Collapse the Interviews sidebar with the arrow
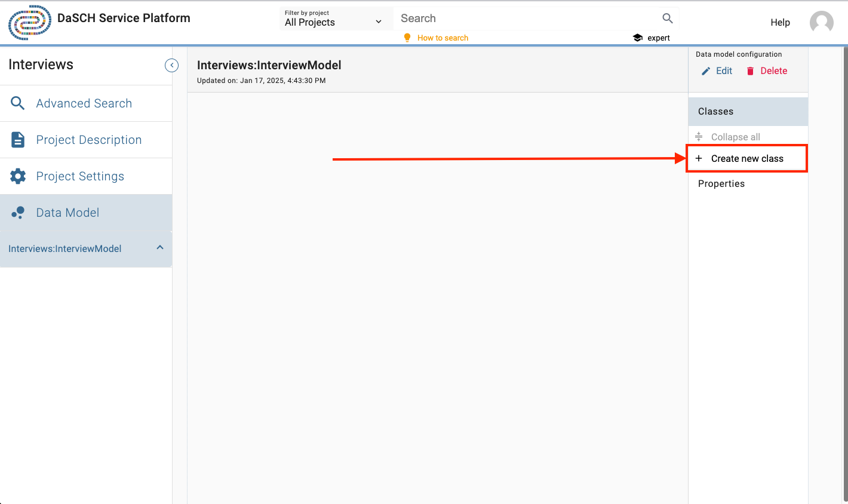The width and height of the screenshot is (848, 504). tap(171, 65)
